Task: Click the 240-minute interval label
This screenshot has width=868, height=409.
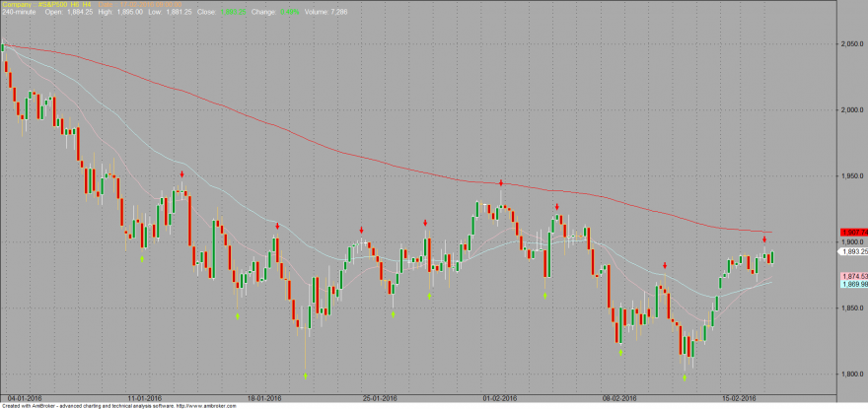Action: [x=19, y=12]
